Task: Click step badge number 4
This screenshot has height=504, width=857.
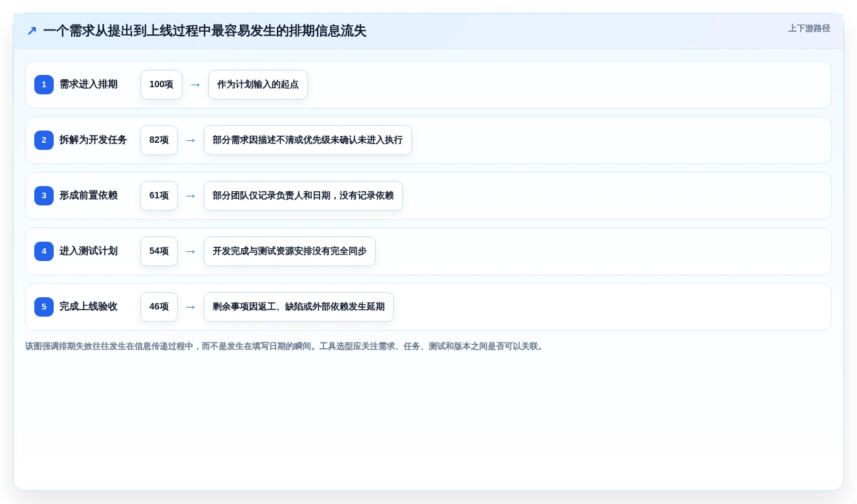Action: point(44,251)
